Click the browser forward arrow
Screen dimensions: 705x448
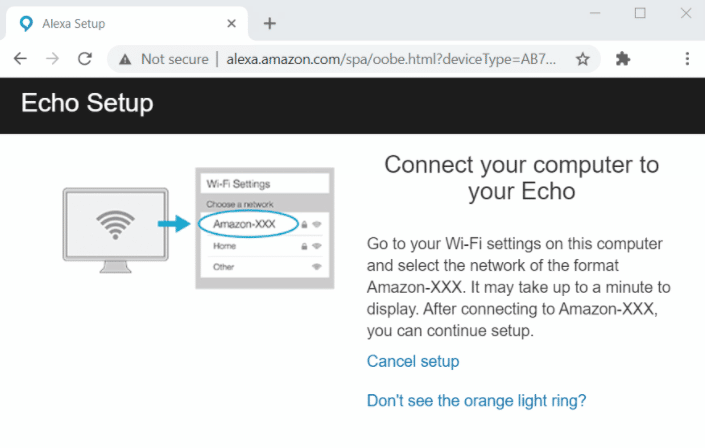coord(52,59)
